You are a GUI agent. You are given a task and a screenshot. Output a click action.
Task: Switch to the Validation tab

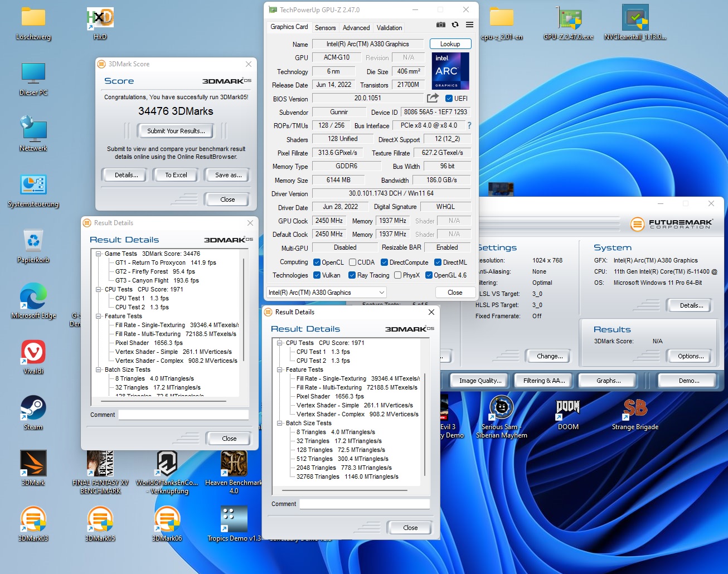(389, 28)
